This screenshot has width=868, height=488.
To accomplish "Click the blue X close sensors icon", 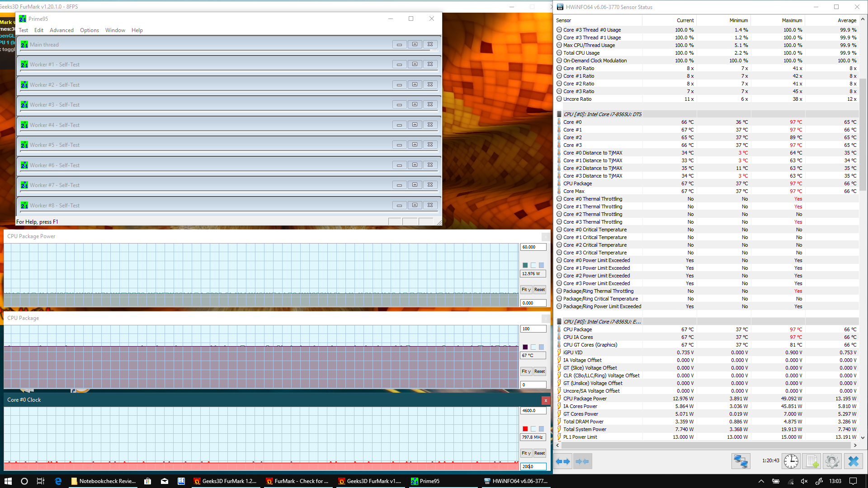I will coord(854,461).
